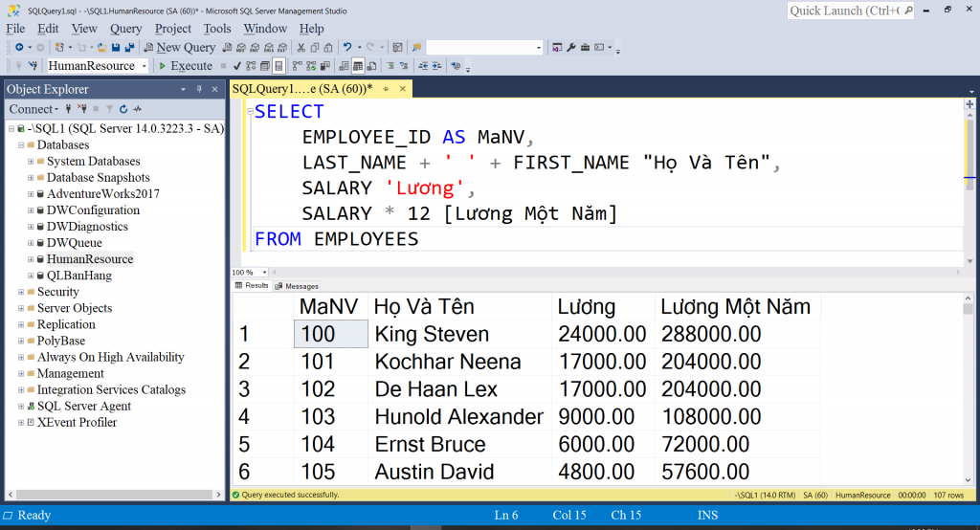980x530 pixels.
Task: Toggle Include Actual Execution Plan
Action: tap(298, 66)
